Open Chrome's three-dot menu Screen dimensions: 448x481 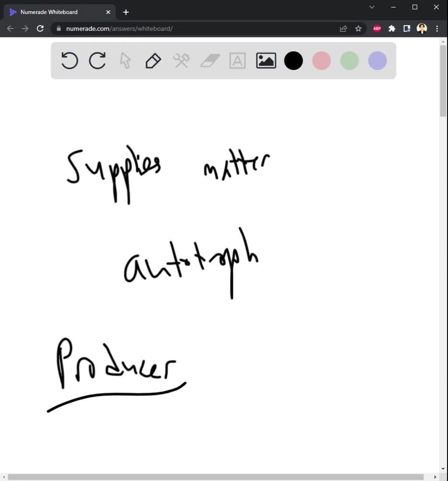[x=437, y=28]
